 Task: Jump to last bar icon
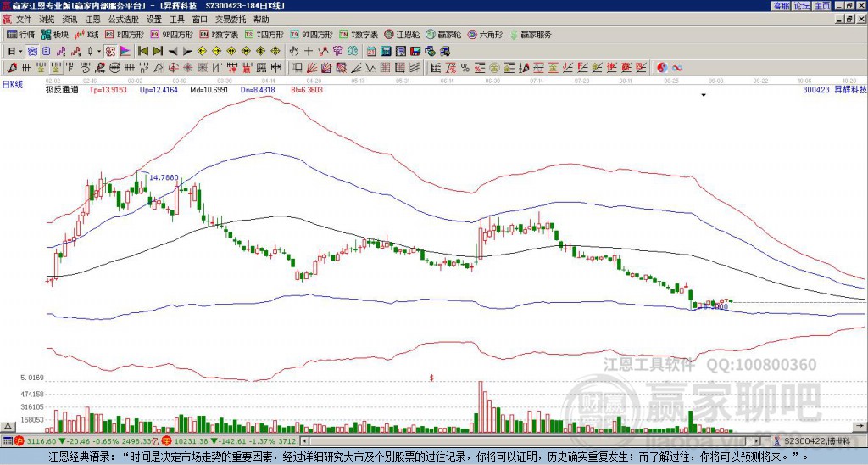(x=158, y=51)
